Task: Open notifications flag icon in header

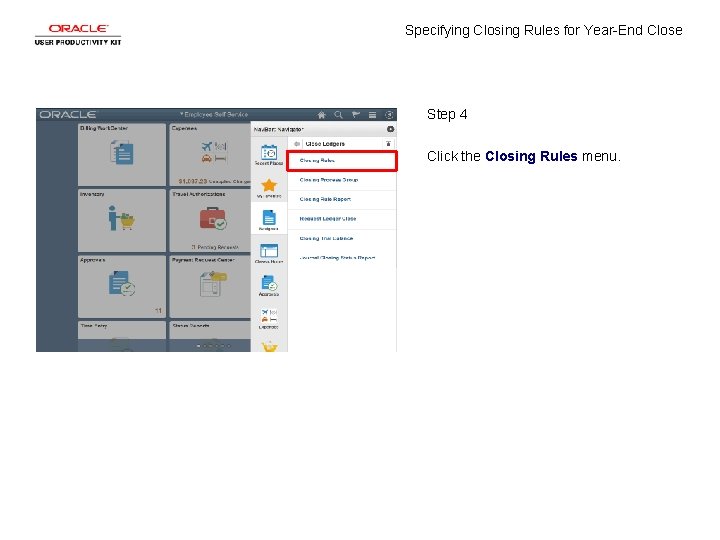Action: coord(355,115)
